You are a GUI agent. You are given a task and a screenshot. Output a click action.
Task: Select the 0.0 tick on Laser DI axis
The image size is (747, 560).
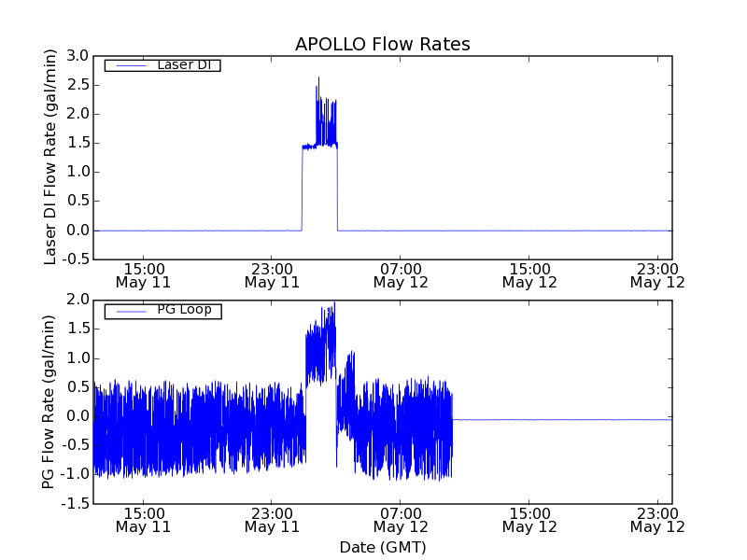(78, 231)
